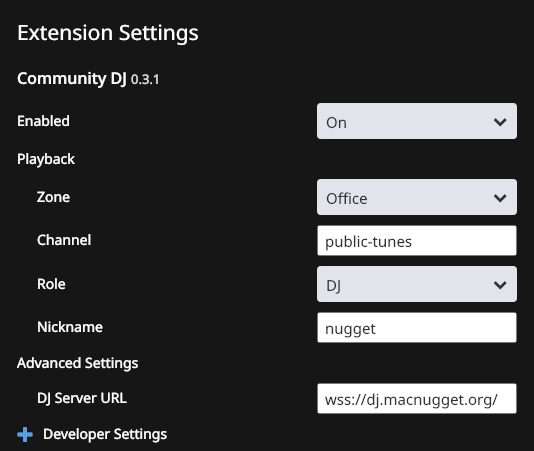This screenshot has width=534, height=451.
Task: Click the Channel field containing public-tunes
Action: [x=417, y=240]
